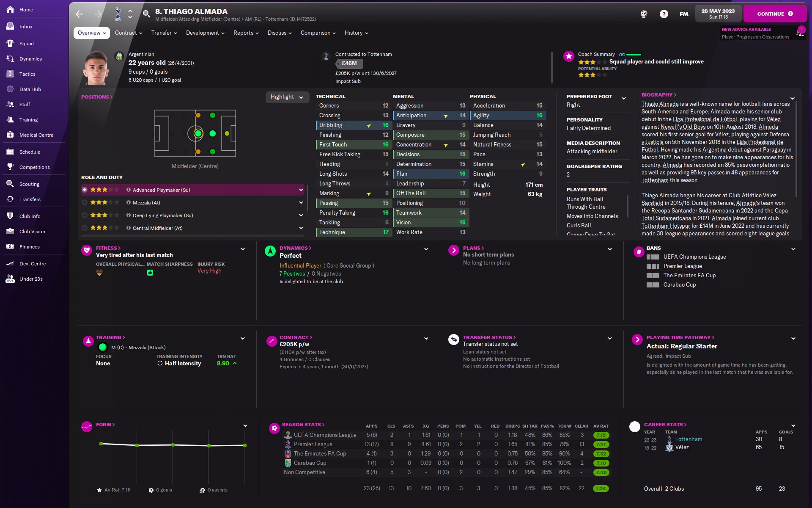Expand the Preferred Foot panel chevron
812x508 pixels.
tap(623, 98)
